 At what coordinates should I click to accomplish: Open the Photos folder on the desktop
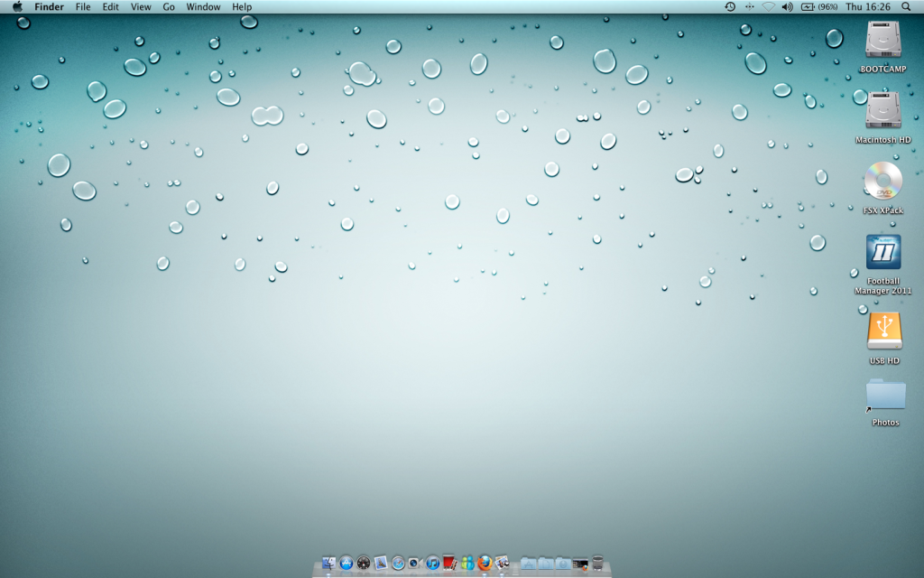click(885, 397)
